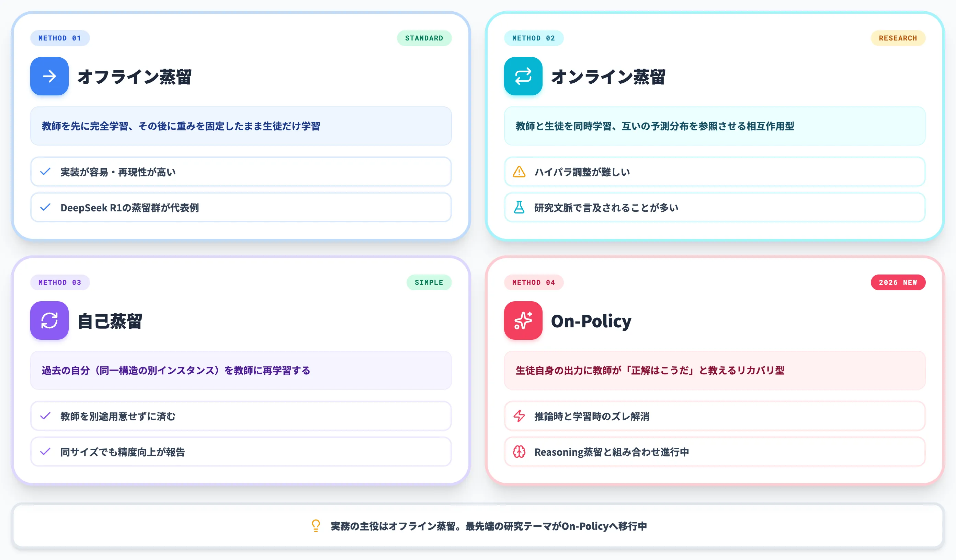
Task: Click the green STANDARD tag
Action: [424, 38]
